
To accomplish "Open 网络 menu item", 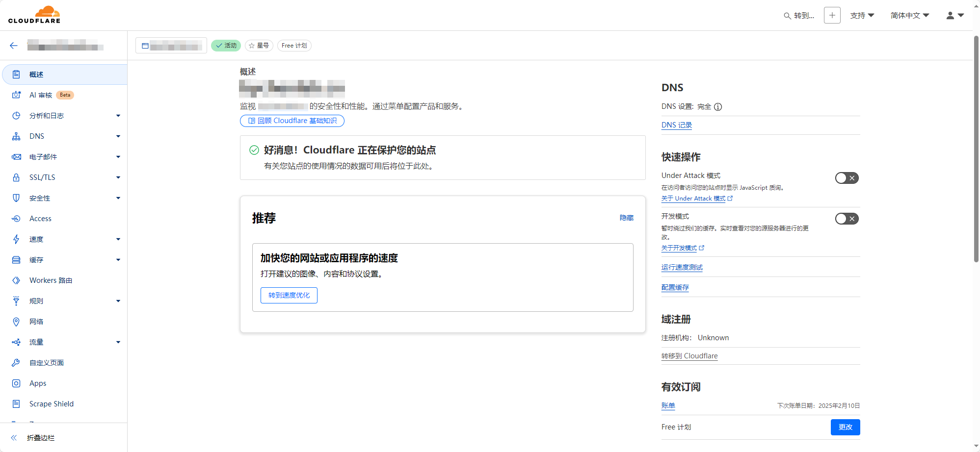I will pyautogui.click(x=65, y=322).
